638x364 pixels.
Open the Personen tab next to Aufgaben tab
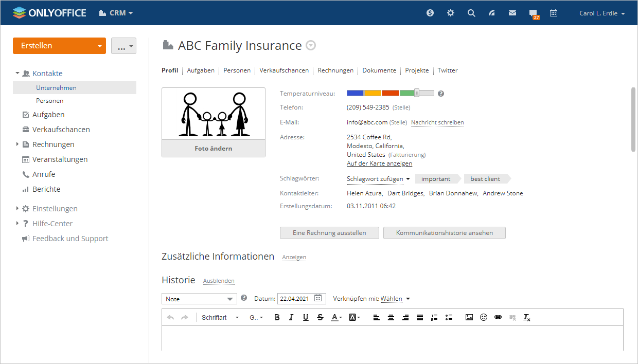click(x=237, y=70)
